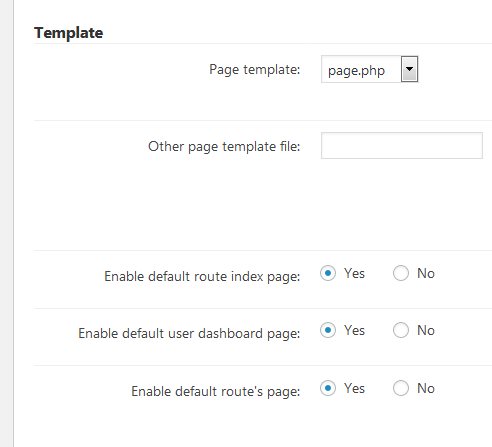Image resolution: width=492 pixels, height=447 pixels.
Task: Select Yes for default route index page
Action: tap(328, 273)
